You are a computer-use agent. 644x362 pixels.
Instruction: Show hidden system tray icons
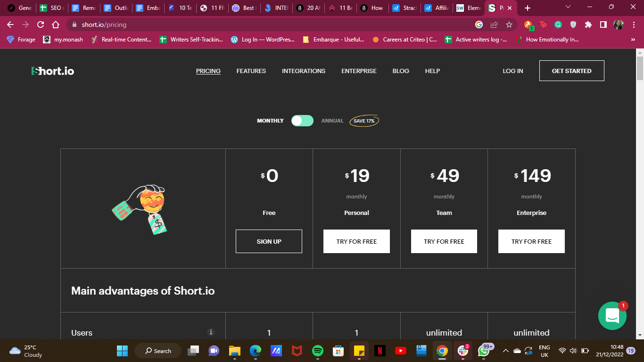point(505,351)
